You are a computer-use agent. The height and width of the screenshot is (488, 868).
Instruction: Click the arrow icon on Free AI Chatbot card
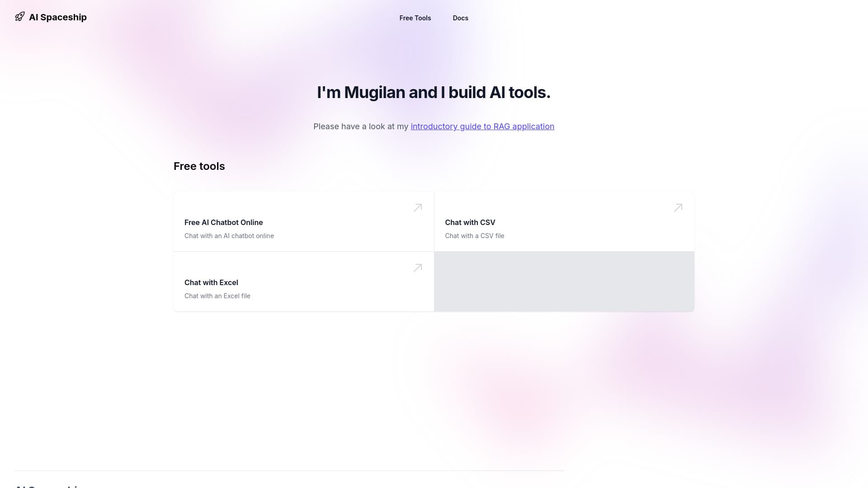(417, 208)
